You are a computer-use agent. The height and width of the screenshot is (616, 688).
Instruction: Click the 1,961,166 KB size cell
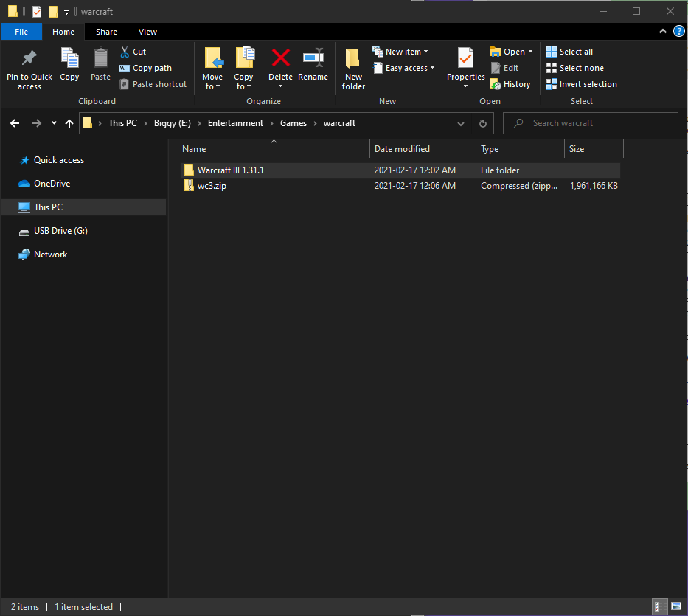click(594, 186)
